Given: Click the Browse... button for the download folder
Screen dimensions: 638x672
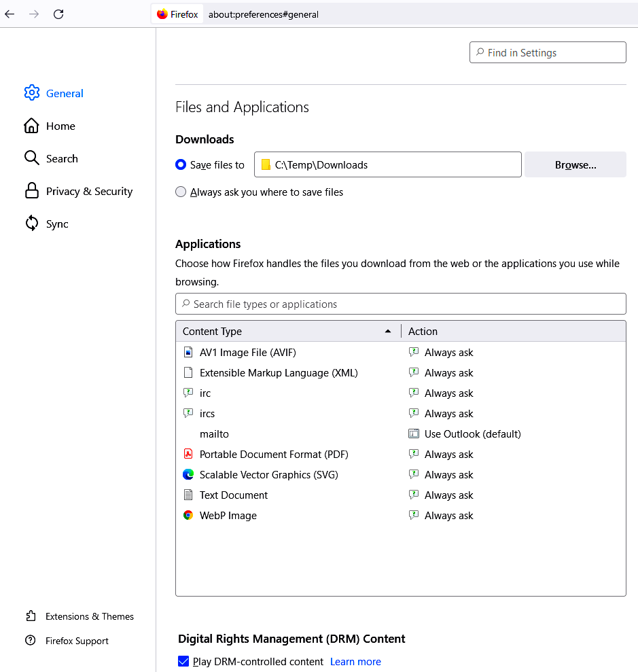Looking at the screenshot, I should pyautogui.click(x=575, y=164).
